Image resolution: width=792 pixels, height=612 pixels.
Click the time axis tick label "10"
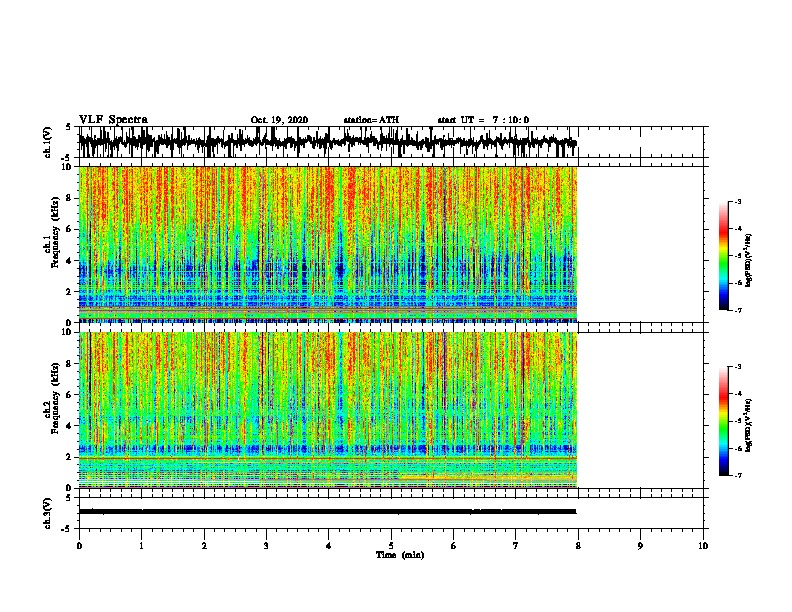point(703,546)
